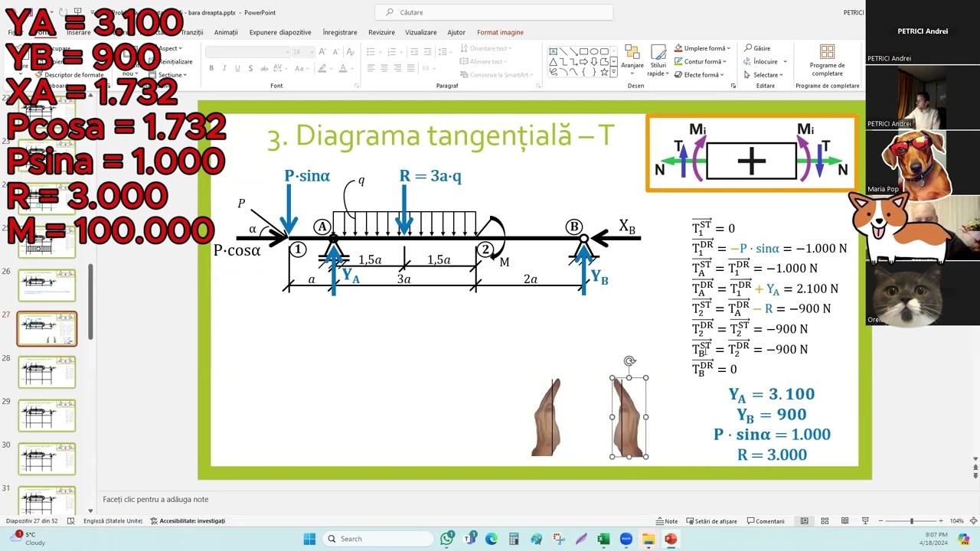Click the Găsire (Find) tool
The image size is (980, 551).
coord(757,48)
